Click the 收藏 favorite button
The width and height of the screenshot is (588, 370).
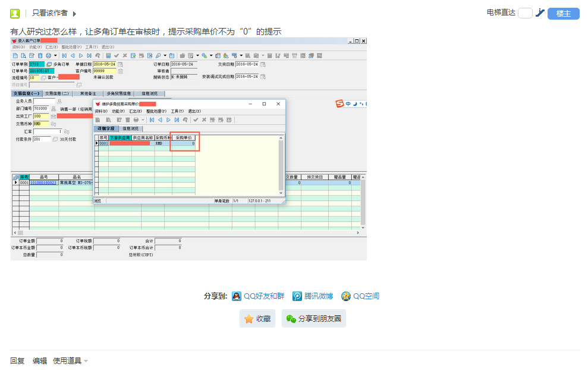pos(257,319)
